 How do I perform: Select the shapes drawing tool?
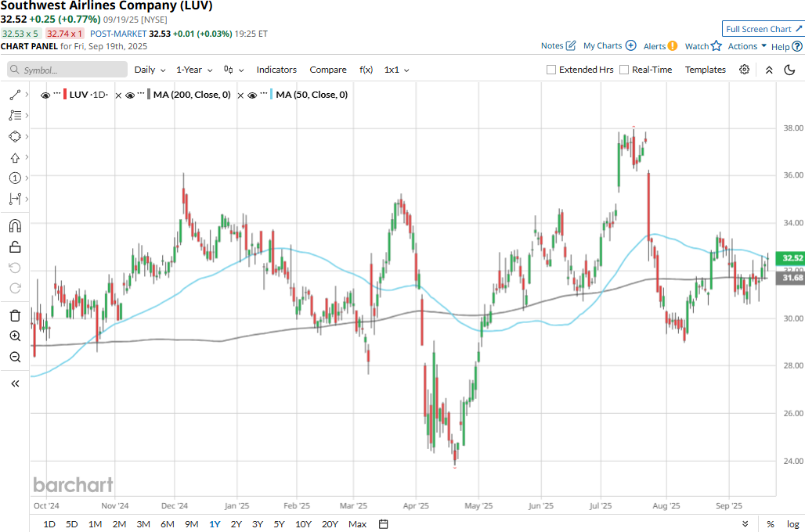(15, 136)
